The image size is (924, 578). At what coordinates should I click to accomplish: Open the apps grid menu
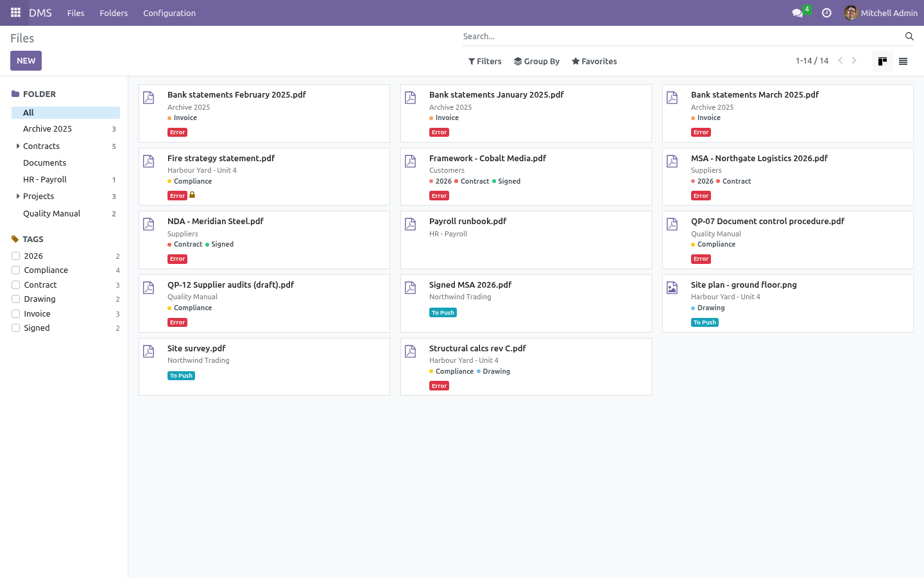point(15,13)
